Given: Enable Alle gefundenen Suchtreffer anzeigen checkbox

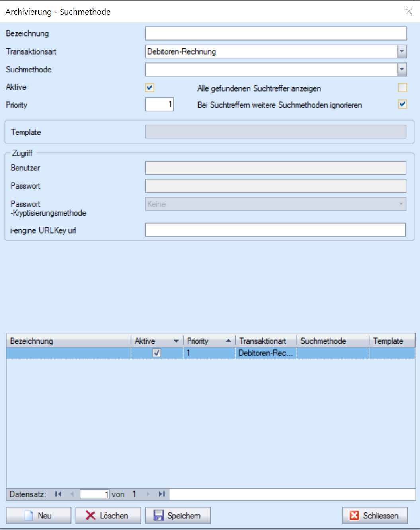Looking at the screenshot, I should 402,88.
